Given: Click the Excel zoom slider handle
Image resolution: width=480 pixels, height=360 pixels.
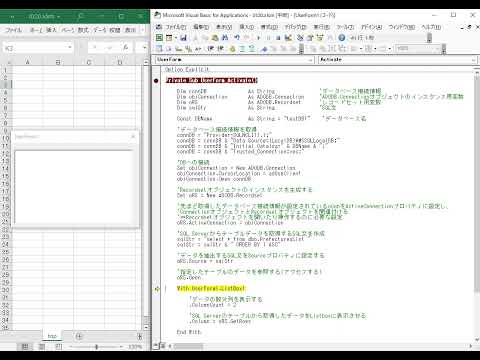Looking at the screenshot, I should pos(96,347).
